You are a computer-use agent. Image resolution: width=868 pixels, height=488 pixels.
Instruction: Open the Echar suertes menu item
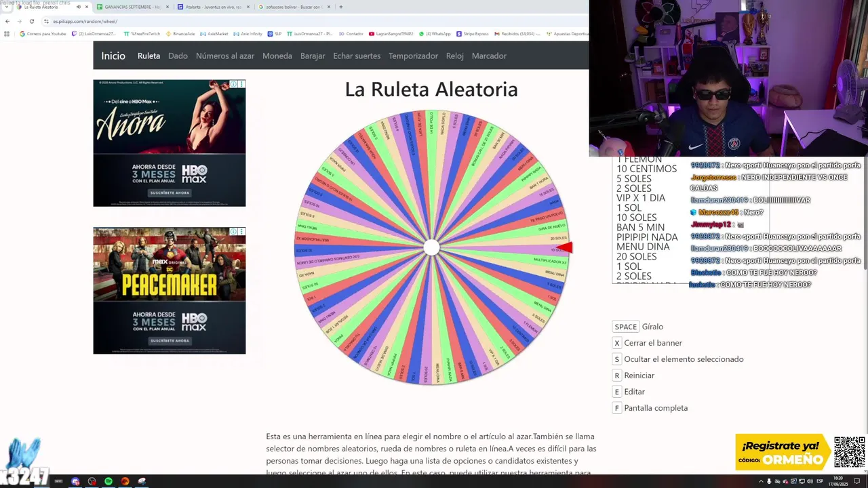coord(357,56)
